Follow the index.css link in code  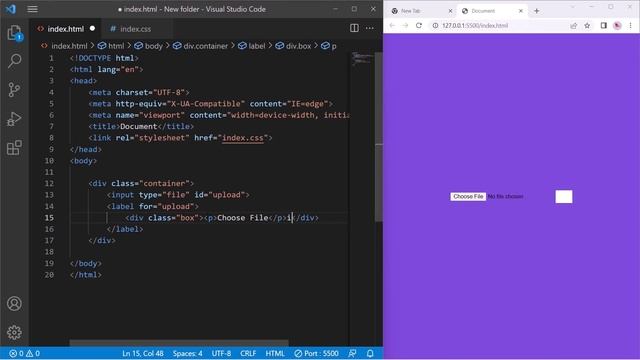click(x=242, y=138)
